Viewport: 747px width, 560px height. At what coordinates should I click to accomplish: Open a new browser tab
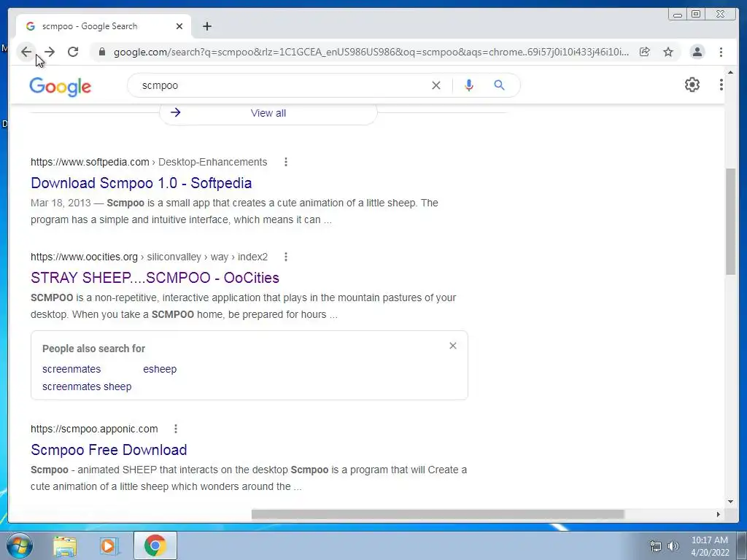(206, 26)
